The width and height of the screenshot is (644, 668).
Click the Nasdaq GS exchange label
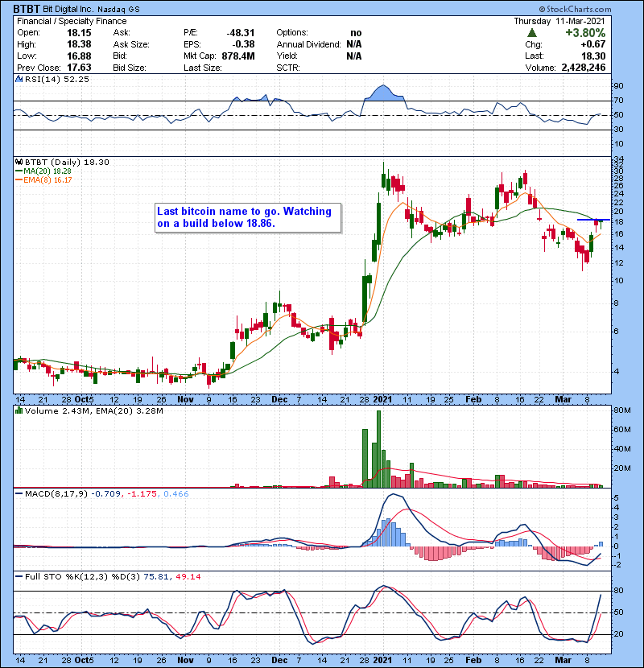118,10
